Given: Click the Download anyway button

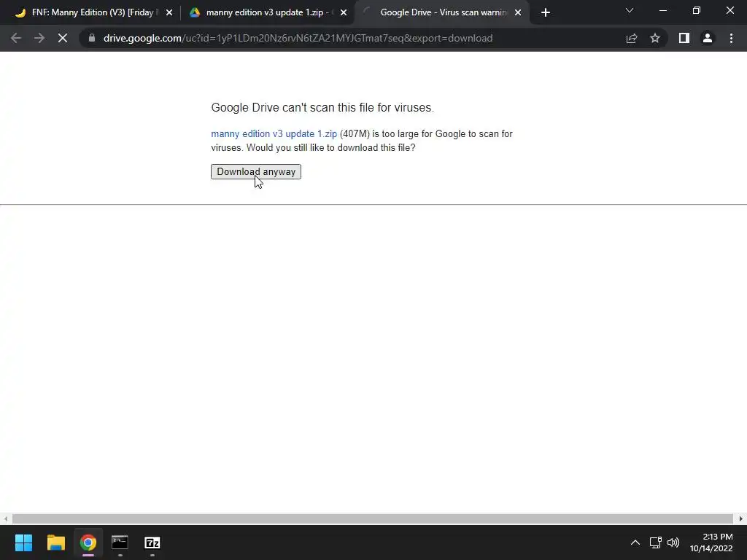Looking at the screenshot, I should coord(256,172).
